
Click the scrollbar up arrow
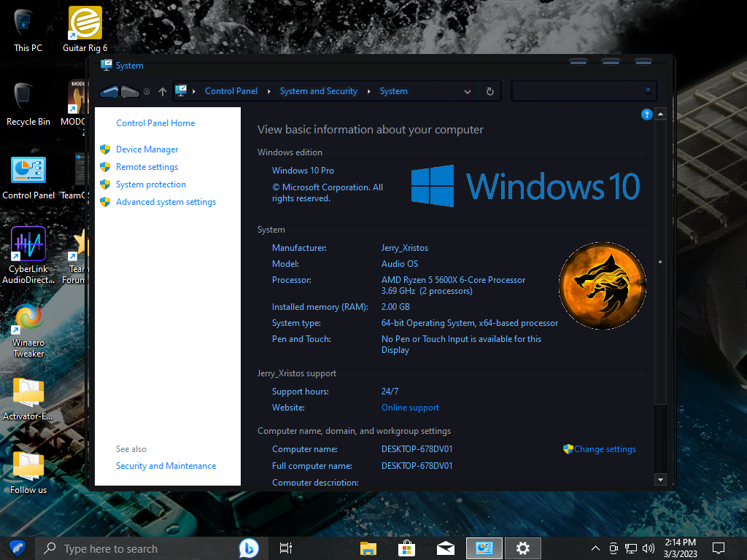point(660,114)
